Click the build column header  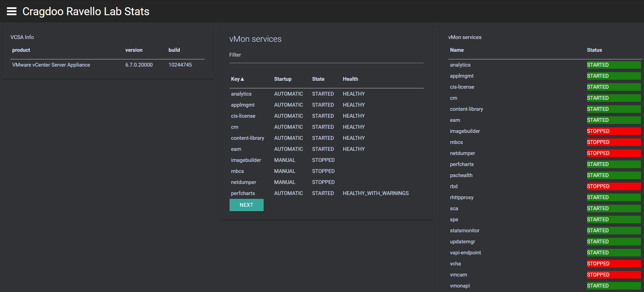coord(174,50)
